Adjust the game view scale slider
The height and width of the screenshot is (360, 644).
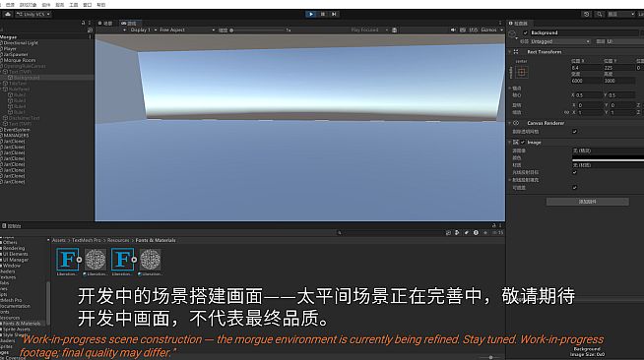pyautogui.click(x=258, y=30)
